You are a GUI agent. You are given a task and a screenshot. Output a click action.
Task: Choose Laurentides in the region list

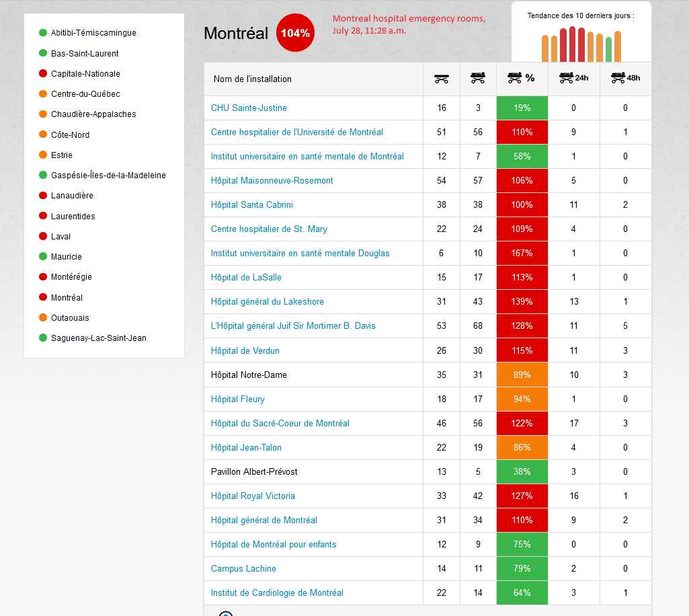(x=73, y=216)
